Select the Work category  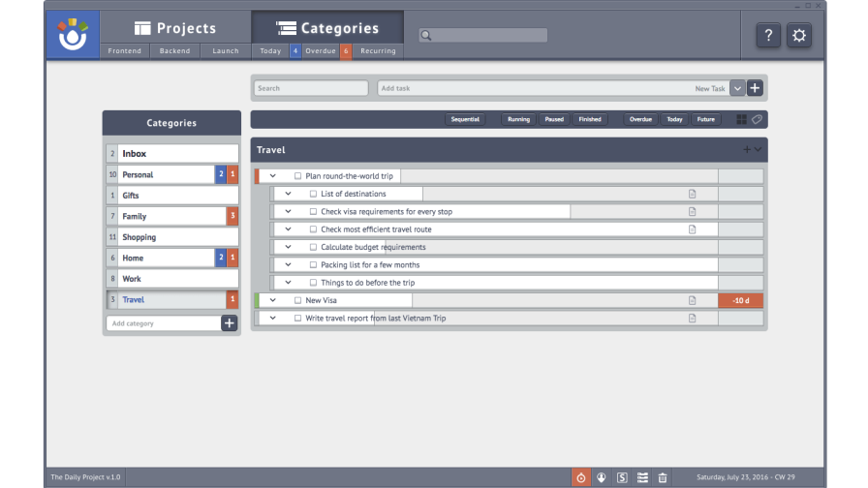pyautogui.click(x=172, y=279)
